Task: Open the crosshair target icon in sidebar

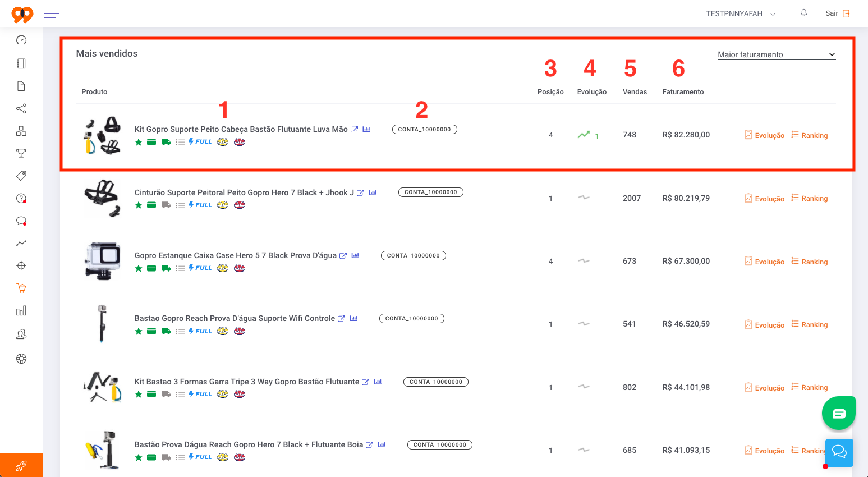Action: (x=21, y=265)
